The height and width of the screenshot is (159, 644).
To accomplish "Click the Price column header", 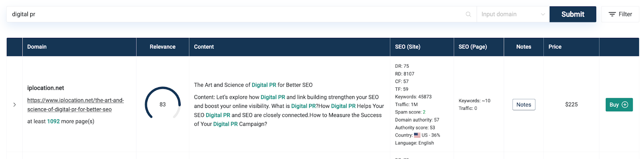I will pos(555,47).
